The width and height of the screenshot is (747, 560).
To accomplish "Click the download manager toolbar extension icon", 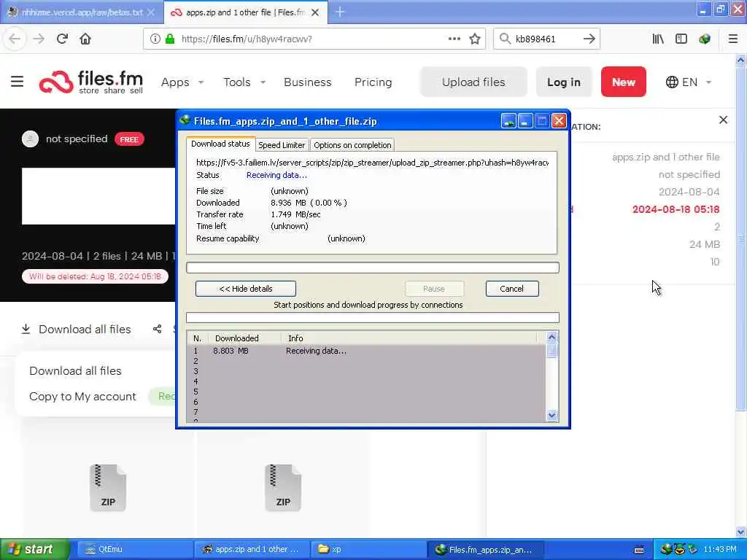I will [x=705, y=39].
